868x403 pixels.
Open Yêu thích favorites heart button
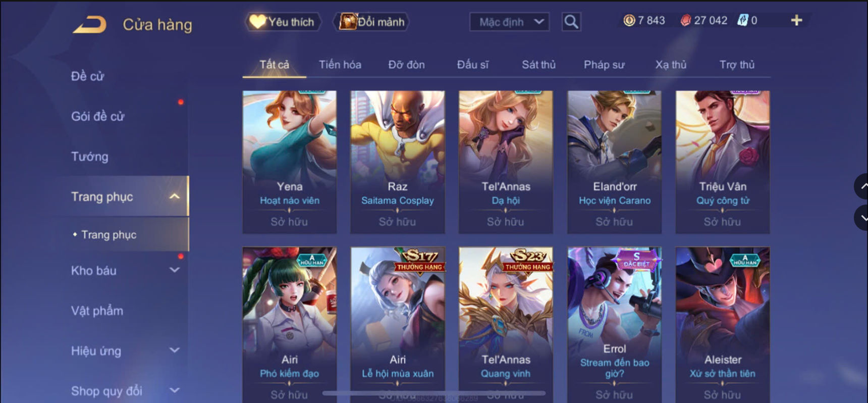tap(283, 22)
